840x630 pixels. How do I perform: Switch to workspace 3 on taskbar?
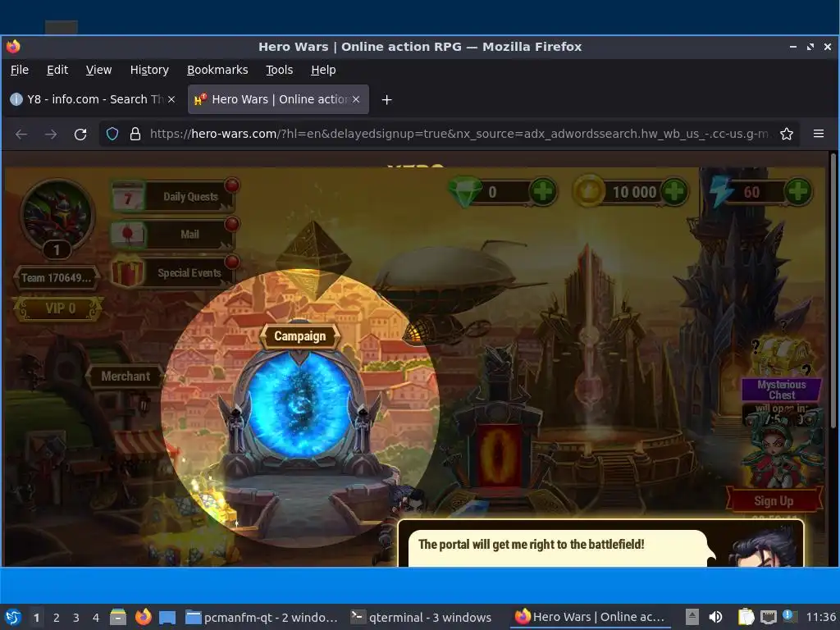coord(76,618)
